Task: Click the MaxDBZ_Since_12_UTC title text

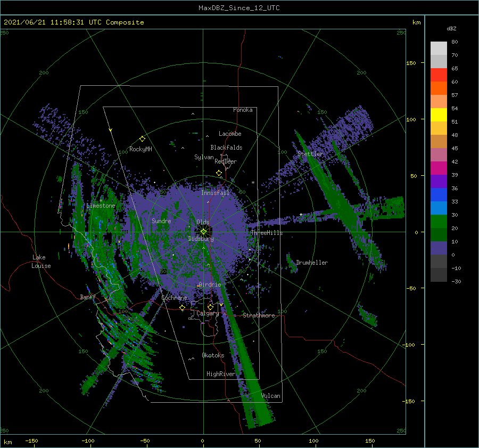Action: 239,8
